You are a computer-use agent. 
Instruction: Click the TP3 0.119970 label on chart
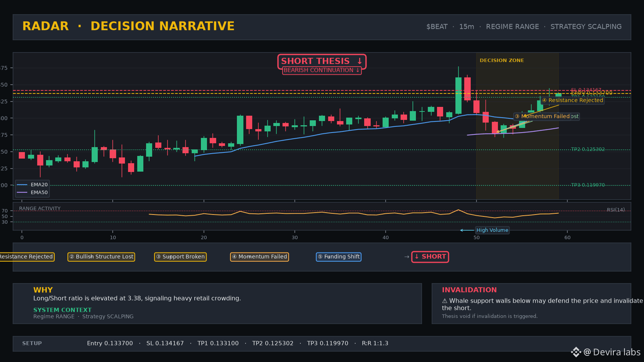(x=588, y=185)
